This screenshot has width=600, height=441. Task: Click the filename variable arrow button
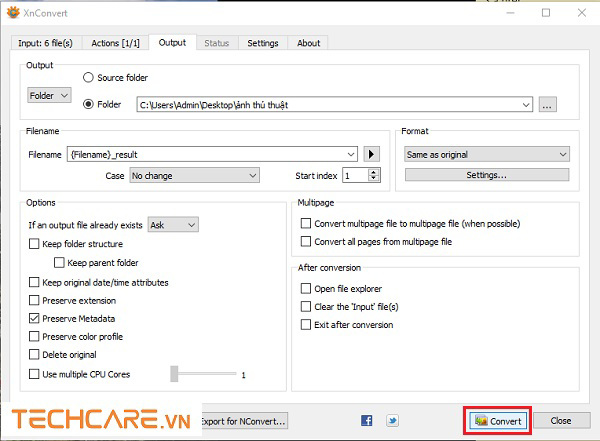pyautogui.click(x=371, y=154)
